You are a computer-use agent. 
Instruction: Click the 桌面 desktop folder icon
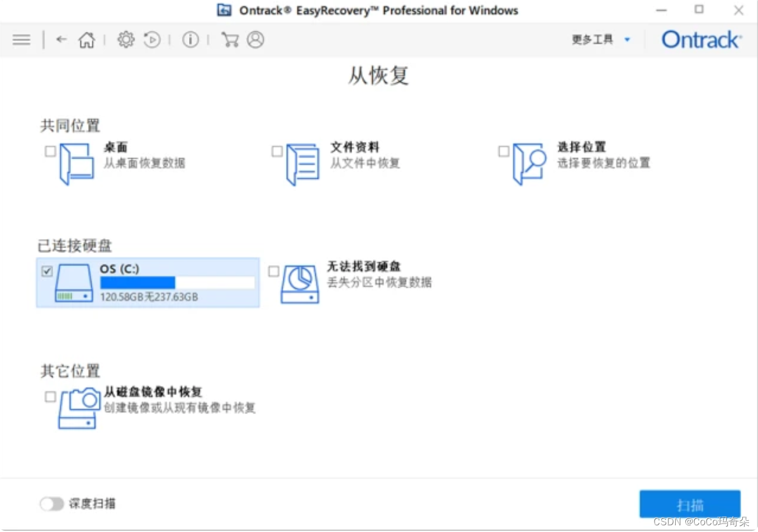[77, 164]
